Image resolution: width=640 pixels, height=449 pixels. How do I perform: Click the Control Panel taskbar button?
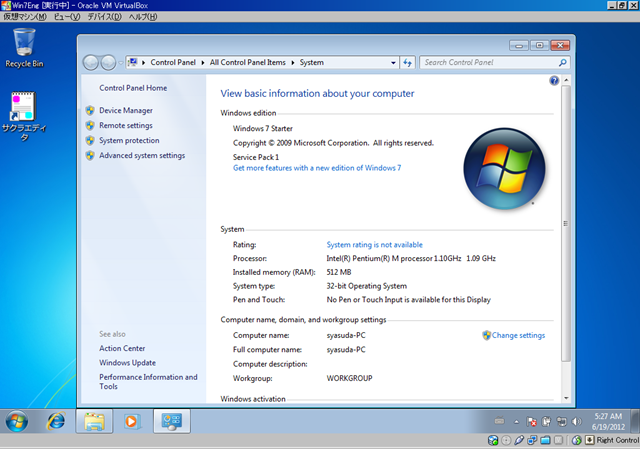[x=172, y=421]
